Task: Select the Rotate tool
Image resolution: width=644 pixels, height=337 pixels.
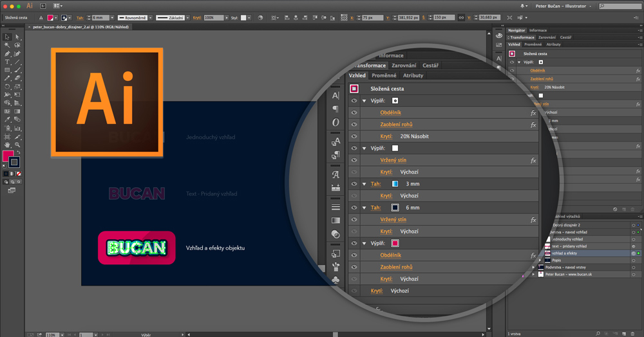Action: pyautogui.click(x=7, y=87)
